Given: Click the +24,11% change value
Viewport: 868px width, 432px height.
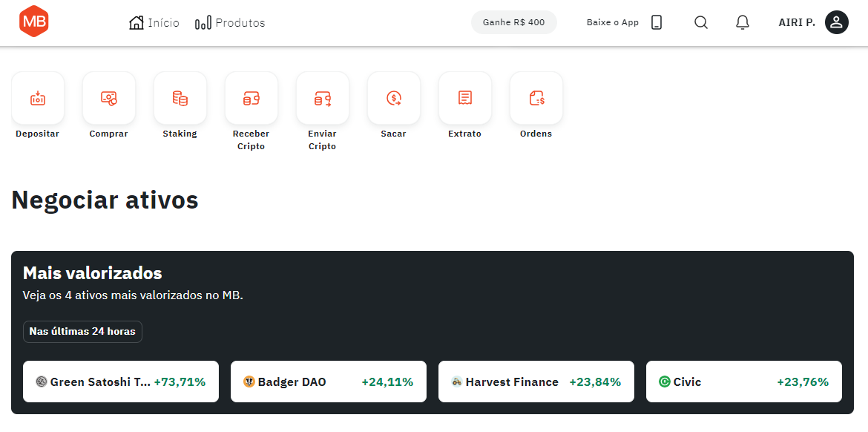Looking at the screenshot, I should pos(387,382).
